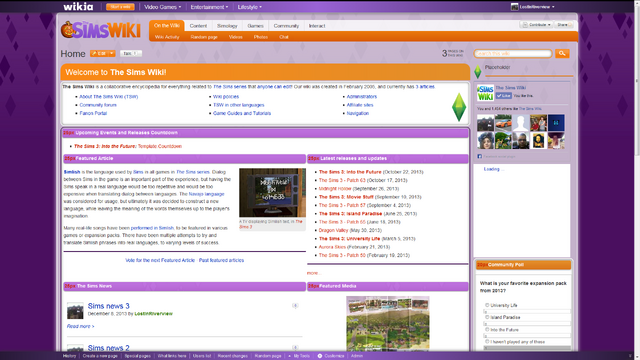Click the dark blue fan avatar
640x360 pixels.
pos(556,123)
